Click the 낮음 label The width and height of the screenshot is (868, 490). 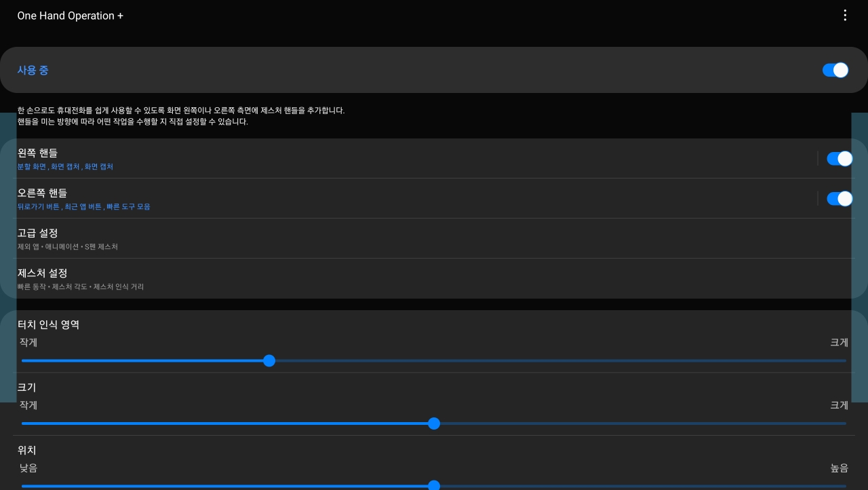(x=28, y=468)
